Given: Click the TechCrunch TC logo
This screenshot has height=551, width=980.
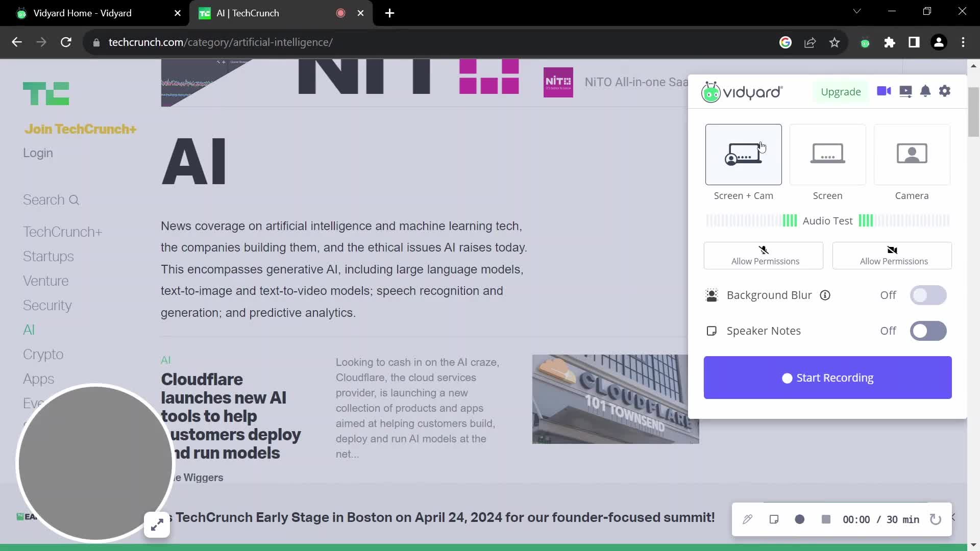Looking at the screenshot, I should [46, 94].
